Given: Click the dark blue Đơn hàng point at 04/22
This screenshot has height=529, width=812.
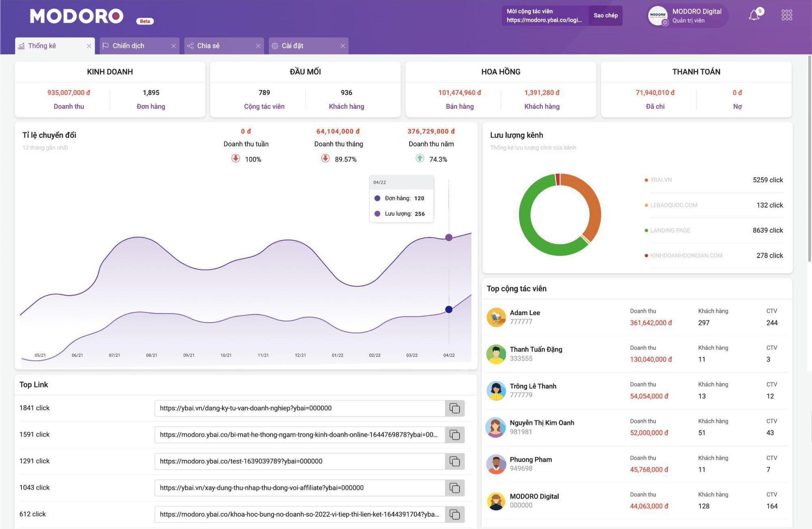Looking at the screenshot, I should coord(449,310).
